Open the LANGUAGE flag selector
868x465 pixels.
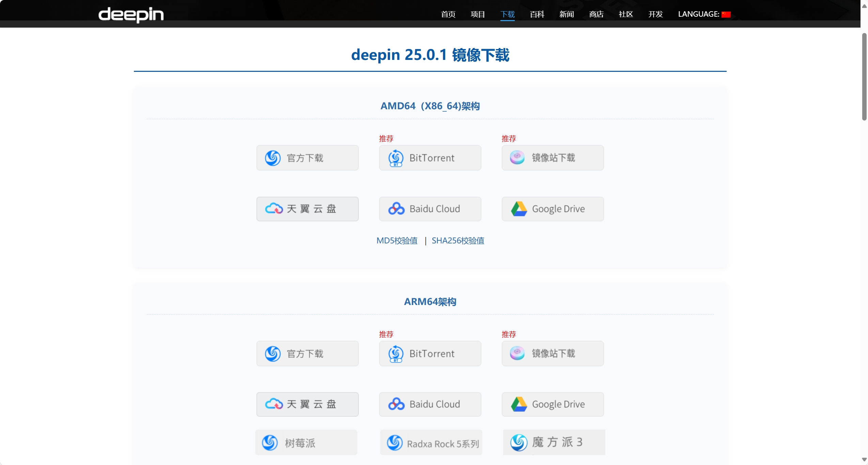coord(726,14)
